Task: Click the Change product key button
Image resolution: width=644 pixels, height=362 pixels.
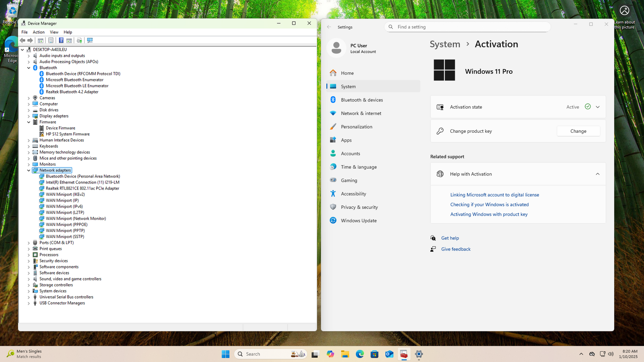Action: [x=578, y=131]
